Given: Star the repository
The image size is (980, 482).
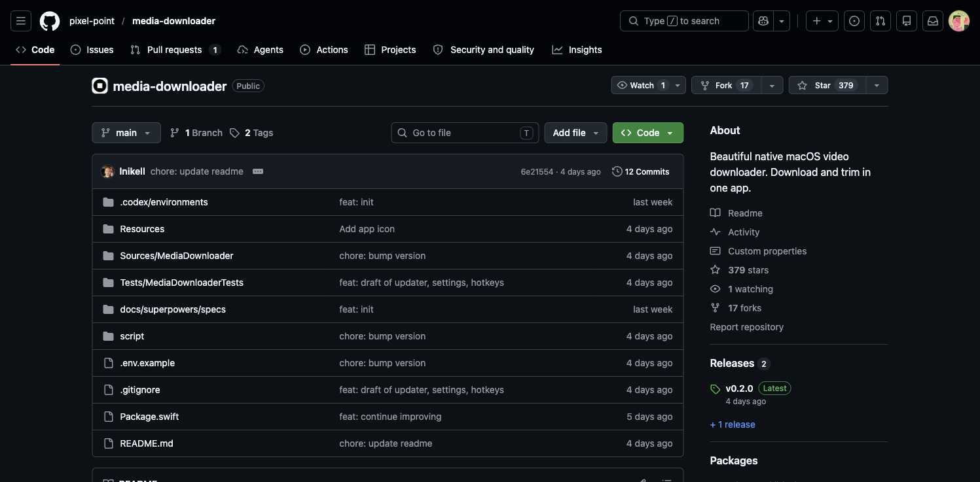Looking at the screenshot, I should tap(827, 86).
